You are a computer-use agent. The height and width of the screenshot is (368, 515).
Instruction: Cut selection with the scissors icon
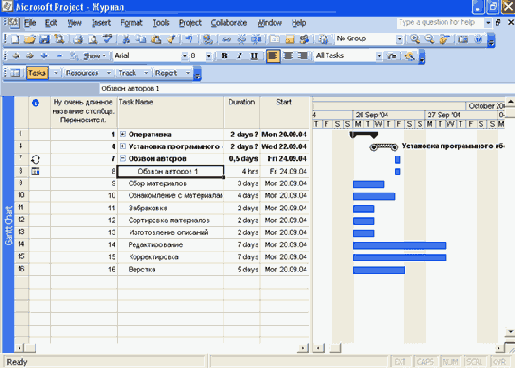[x=126, y=39]
